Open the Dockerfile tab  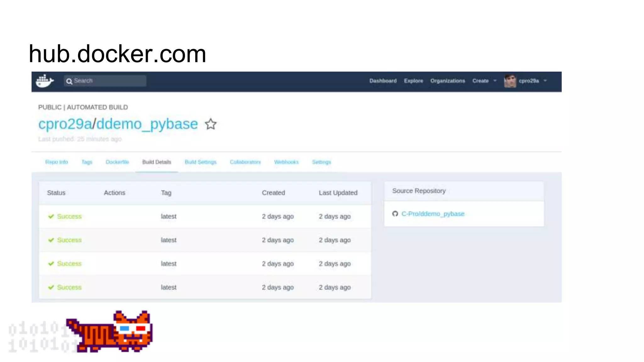click(x=117, y=162)
